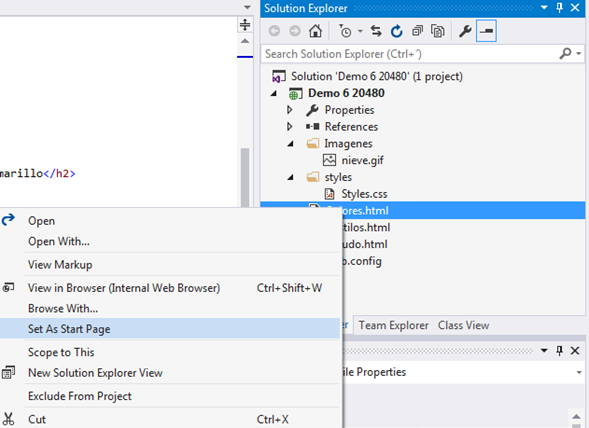Refresh the Solution Explorer
The width and height of the screenshot is (589, 428).
pos(397,31)
